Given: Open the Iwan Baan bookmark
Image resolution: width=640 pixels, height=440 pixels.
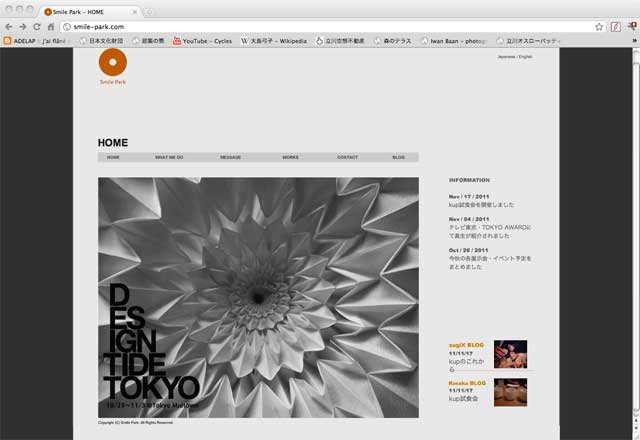Looking at the screenshot, I should coord(453,41).
